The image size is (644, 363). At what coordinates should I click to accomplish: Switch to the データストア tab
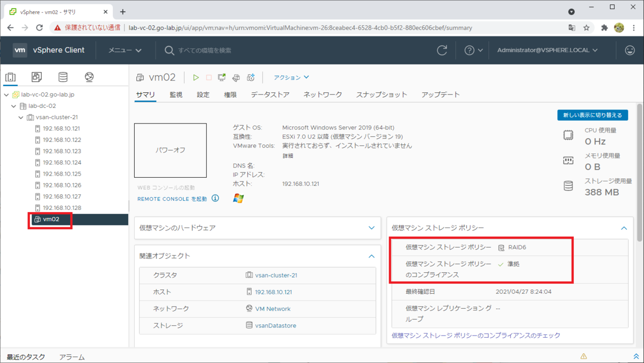click(x=270, y=95)
